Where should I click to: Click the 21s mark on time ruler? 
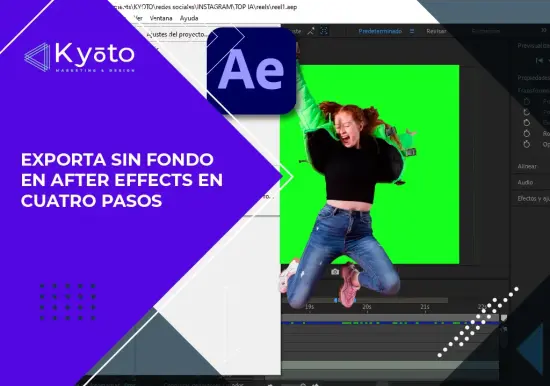(x=425, y=307)
